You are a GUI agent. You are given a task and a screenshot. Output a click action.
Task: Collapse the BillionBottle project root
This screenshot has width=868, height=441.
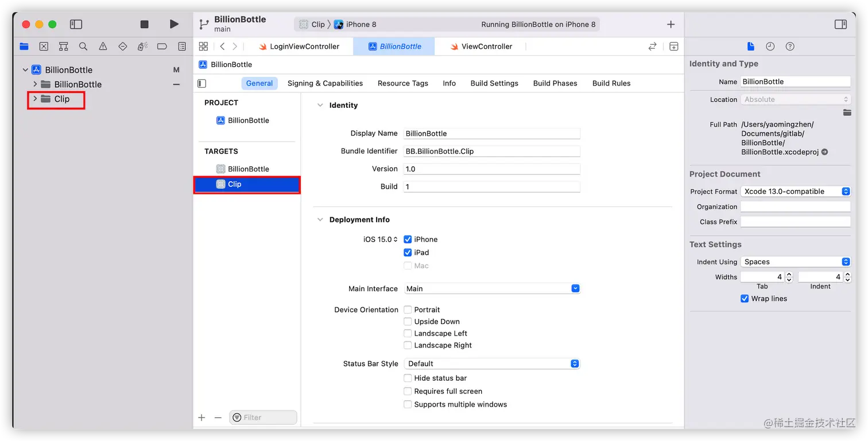point(25,70)
